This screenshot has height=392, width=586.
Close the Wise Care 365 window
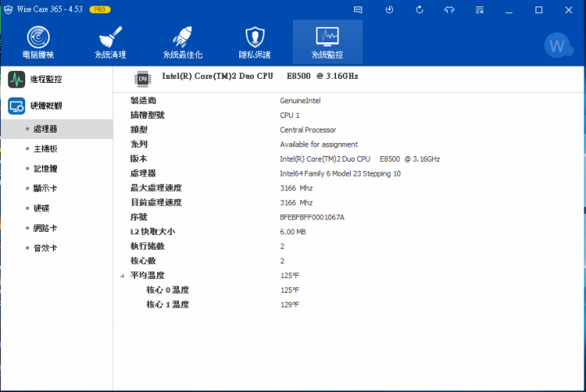569,10
